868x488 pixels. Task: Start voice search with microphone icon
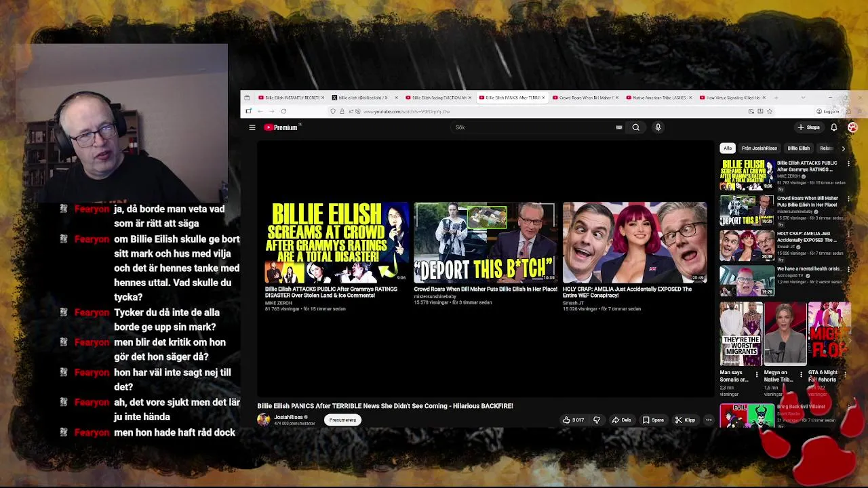658,127
